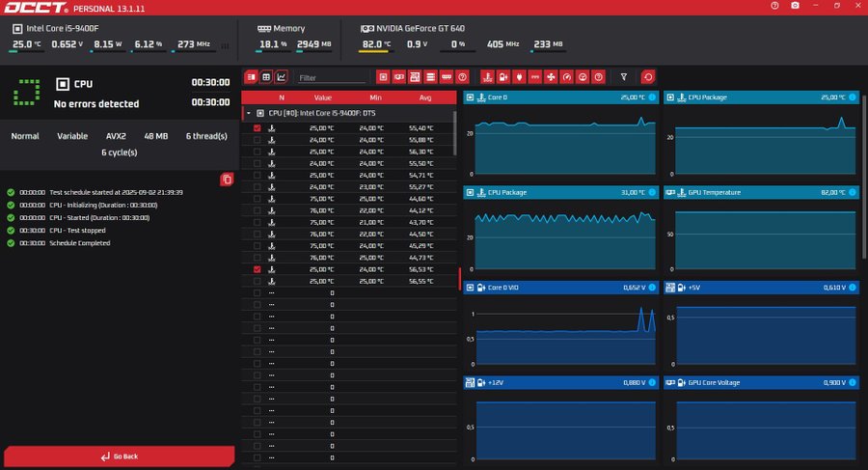Click the NVIDIA GeForce GT 640 header label
Viewport: 868px width, 470px height.
pos(420,28)
